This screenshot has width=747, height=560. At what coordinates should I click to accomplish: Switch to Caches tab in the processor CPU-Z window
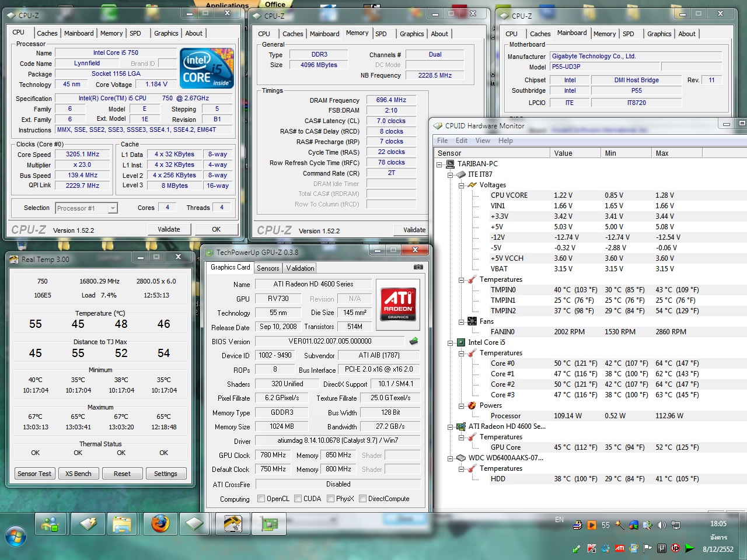pyautogui.click(x=47, y=33)
